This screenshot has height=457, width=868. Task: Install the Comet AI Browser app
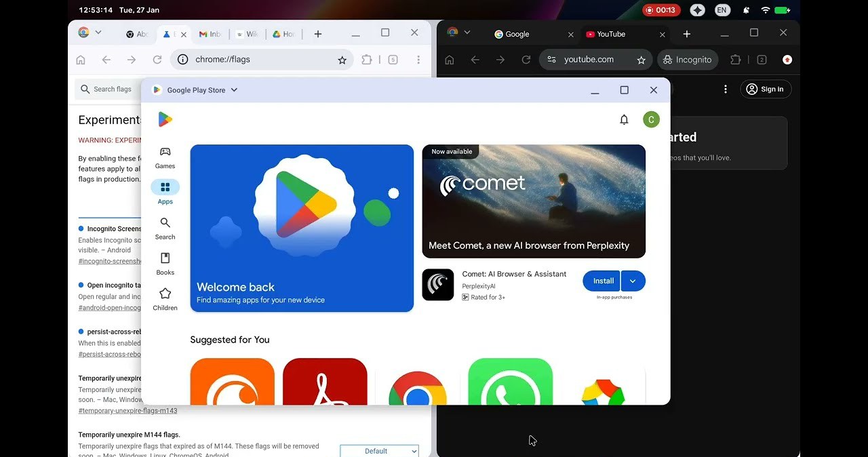tap(601, 280)
